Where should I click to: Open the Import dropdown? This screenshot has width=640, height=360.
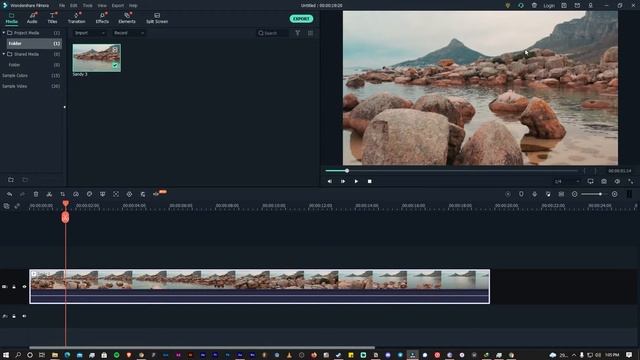[90, 33]
